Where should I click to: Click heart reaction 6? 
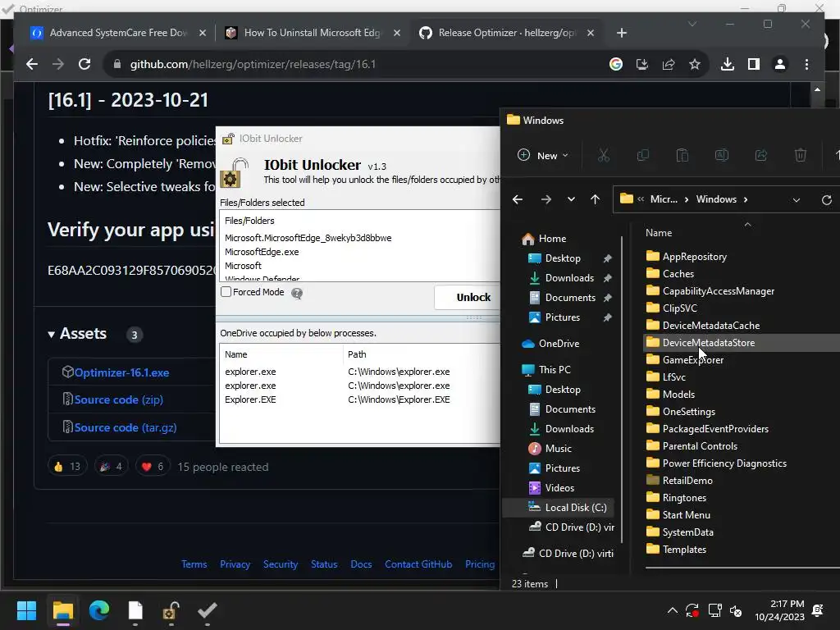point(153,467)
